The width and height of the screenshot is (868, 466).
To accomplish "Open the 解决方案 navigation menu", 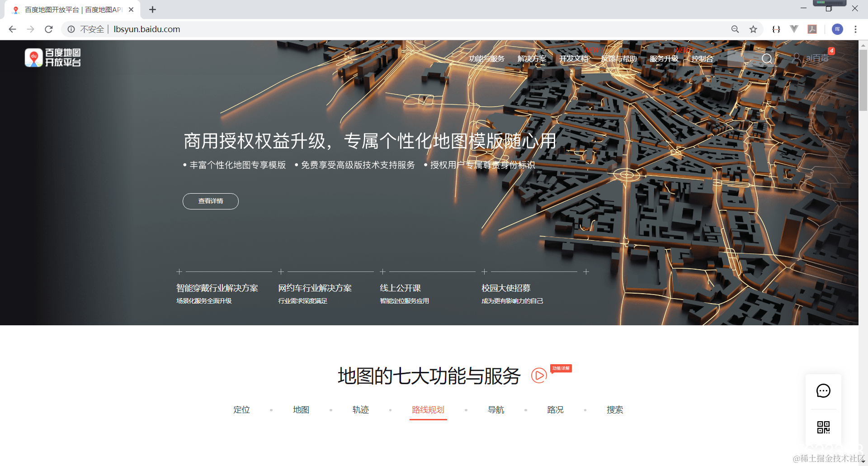I will point(531,58).
